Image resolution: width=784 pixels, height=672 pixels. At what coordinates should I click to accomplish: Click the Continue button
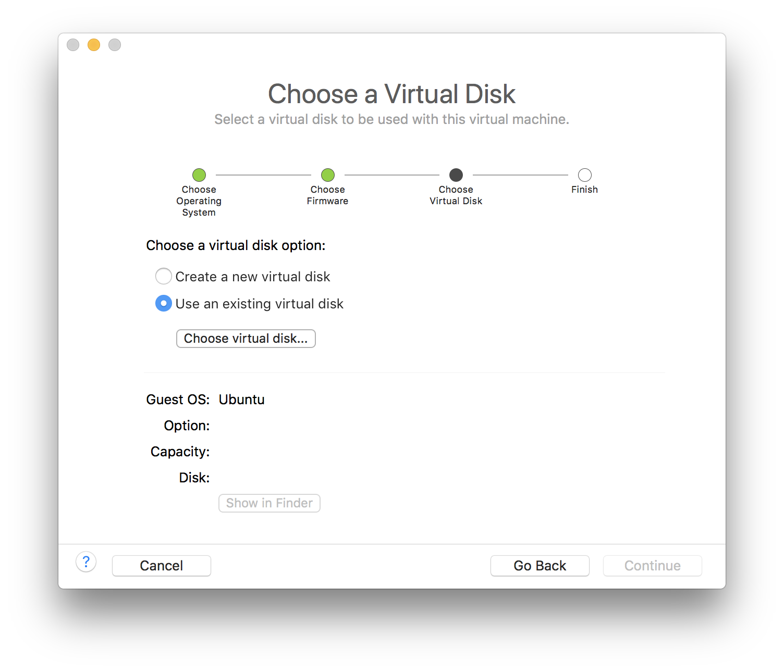tap(653, 566)
